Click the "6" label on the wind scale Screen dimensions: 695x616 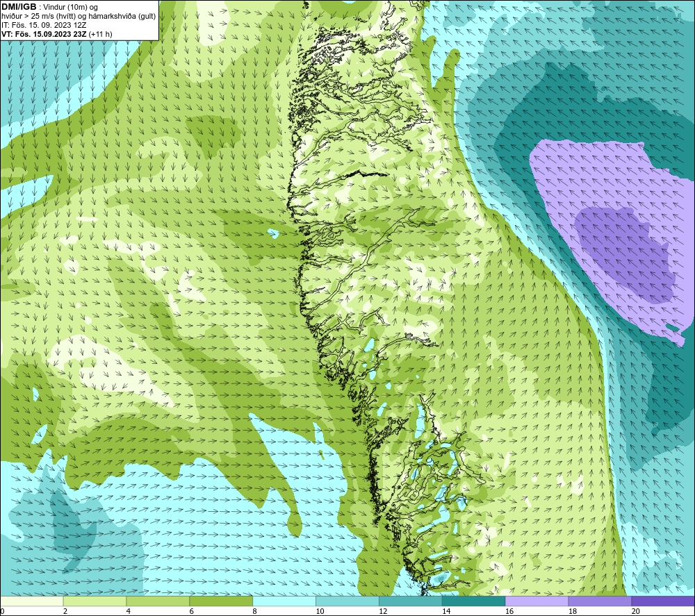pos(192,612)
